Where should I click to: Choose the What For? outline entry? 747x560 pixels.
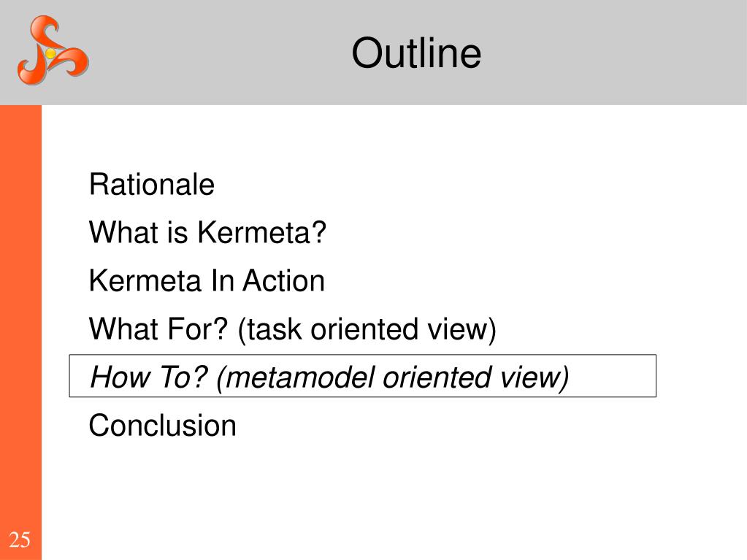(293, 329)
